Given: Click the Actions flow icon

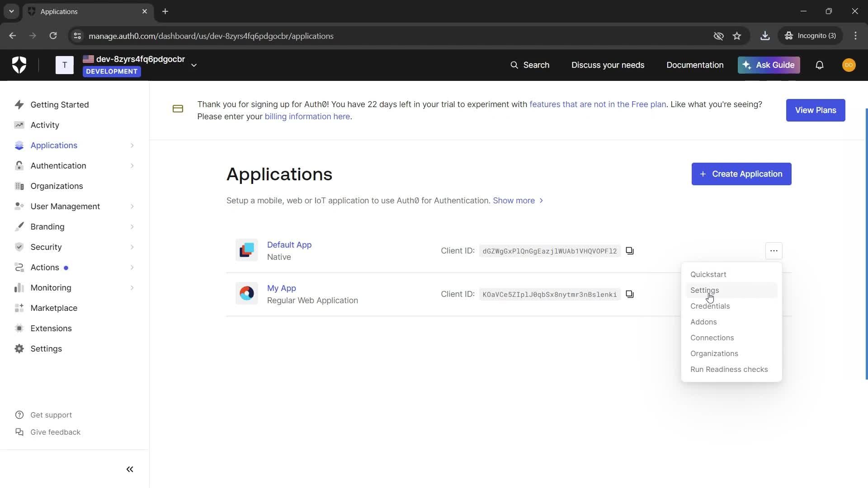Looking at the screenshot, I should pyautogui.click(x=19, y=267).
